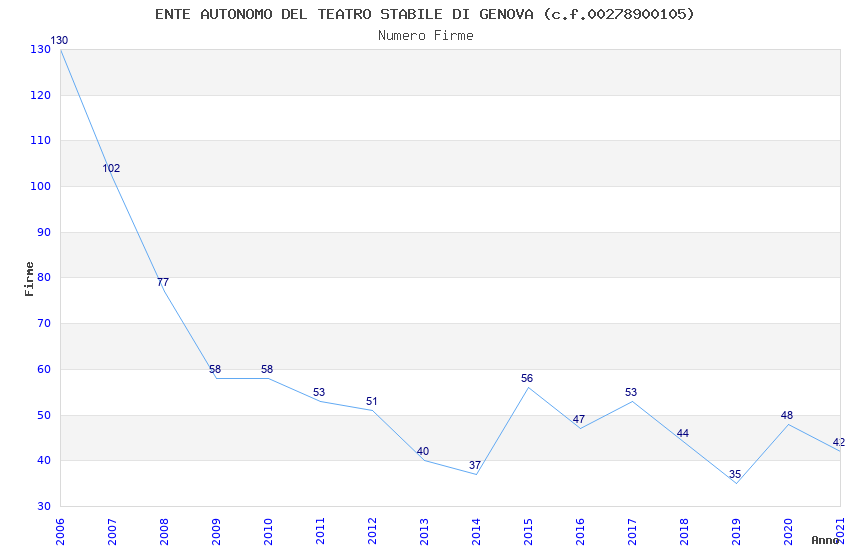Select the 37 data point label
The width and height of the screenshot is (850, 550).
(x=475, y=465)
